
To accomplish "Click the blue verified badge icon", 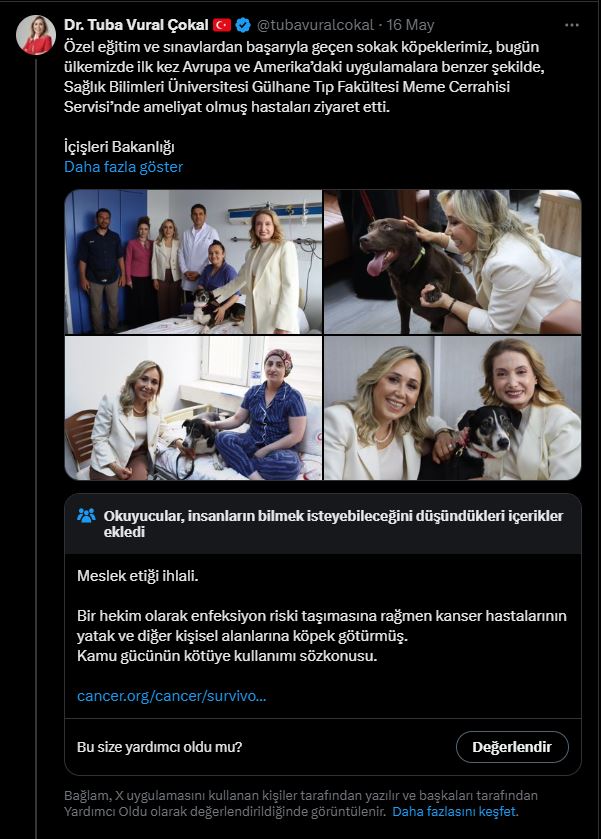I will [243, 25].
